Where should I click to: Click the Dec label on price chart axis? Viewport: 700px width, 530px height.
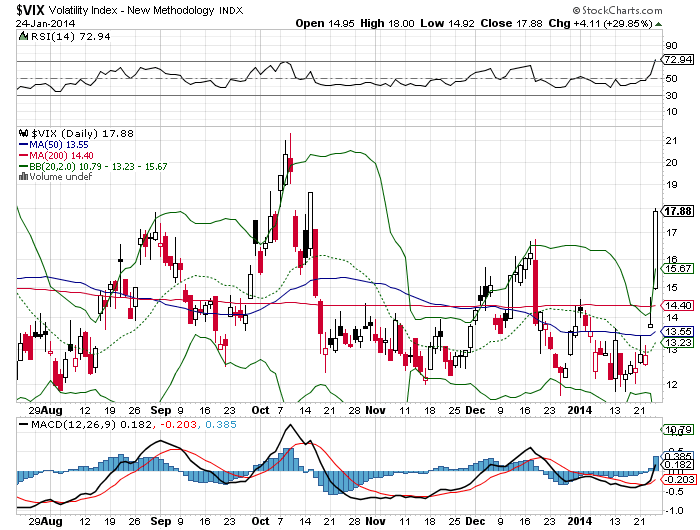pyautogui.click(x=475, y=410)
